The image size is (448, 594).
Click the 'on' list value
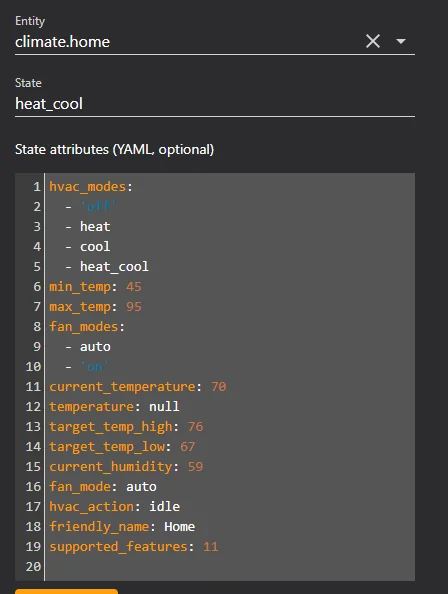click(x=95, y=366)
